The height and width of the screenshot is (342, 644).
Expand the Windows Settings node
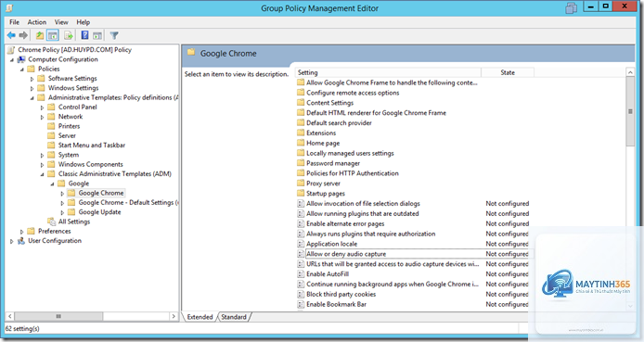[x=32, y=88]
